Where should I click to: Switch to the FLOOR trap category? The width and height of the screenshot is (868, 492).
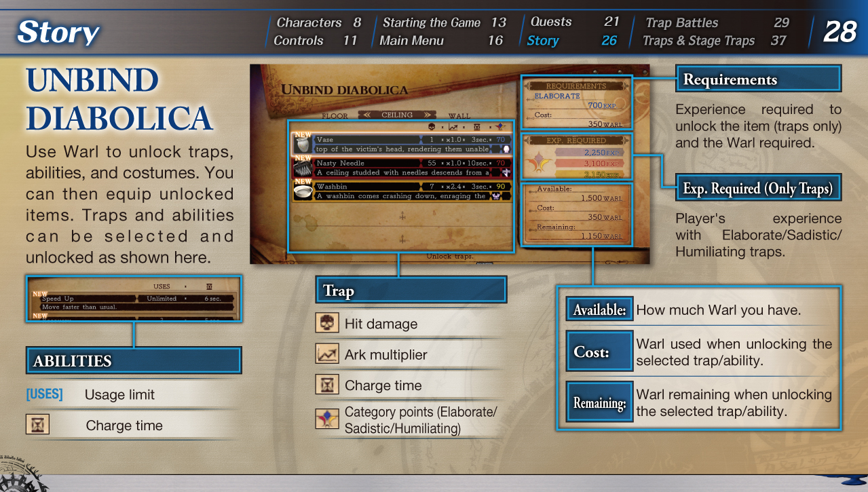335,116
